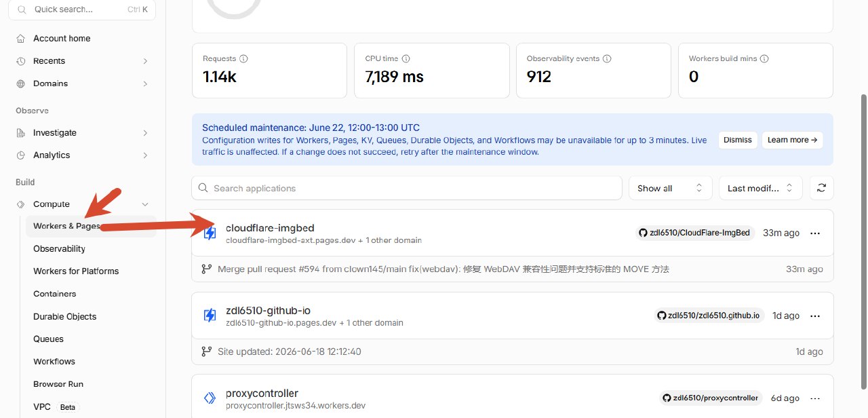Viewport: 868px width, 418px height.
Task: Click search icon in Search applications field
Action: point(203,188)
